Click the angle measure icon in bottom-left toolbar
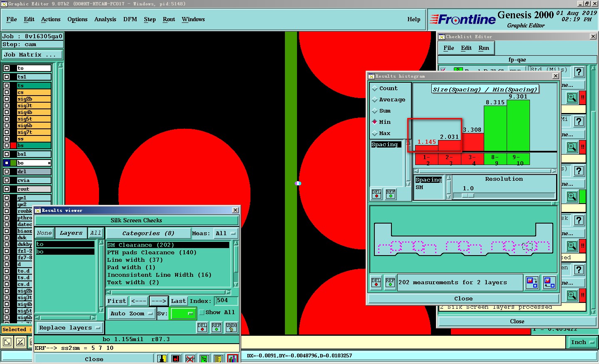The width and height of the screenshot is (599, 364). point(20,342)
